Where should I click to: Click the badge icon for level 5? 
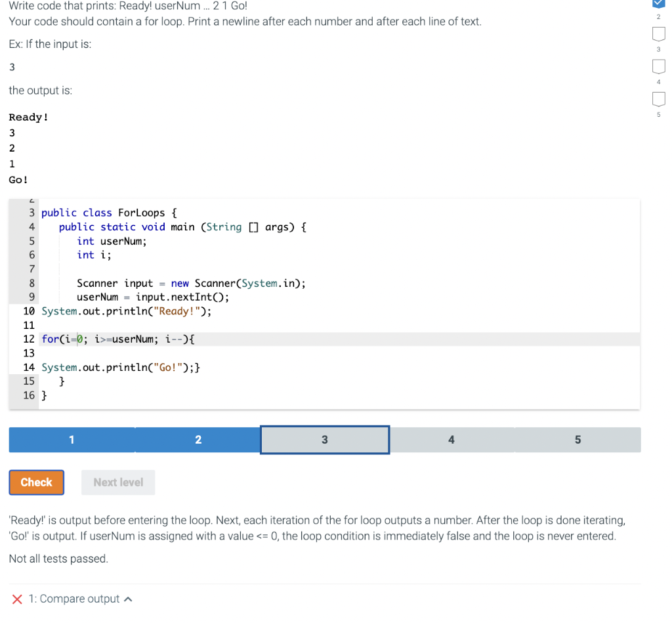click(658, 98)
